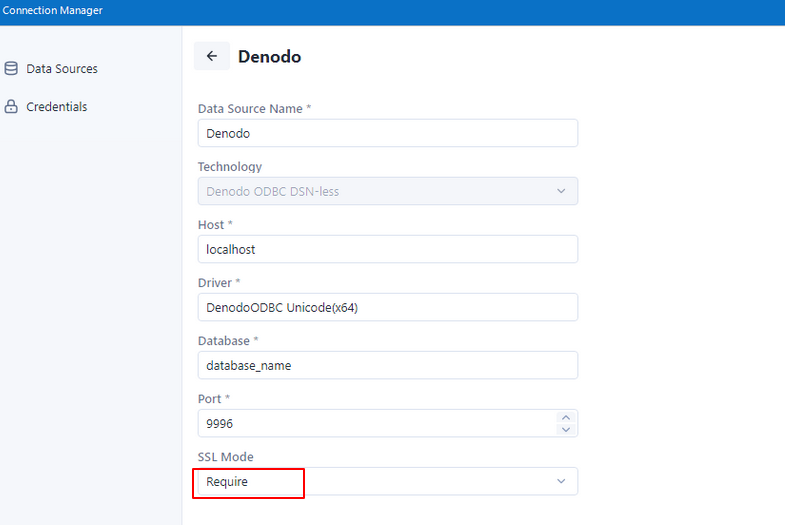Decrease Port value with down arrow
The width and height of the screenshot is (785, 525).
pyautogui.click(x=566, y=429)
